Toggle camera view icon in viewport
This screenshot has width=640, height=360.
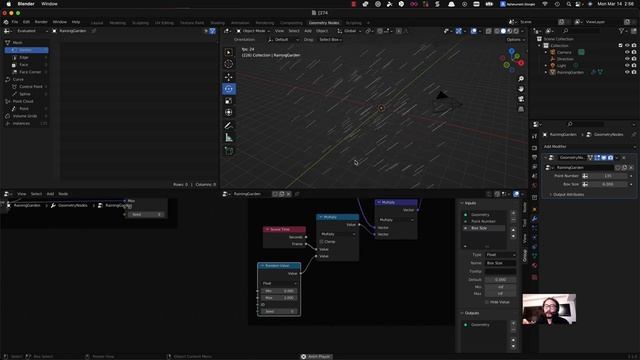point(521,99)
